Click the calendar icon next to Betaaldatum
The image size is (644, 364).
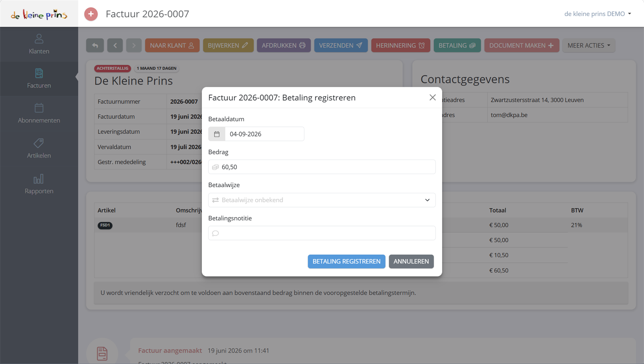click(217, 134)
